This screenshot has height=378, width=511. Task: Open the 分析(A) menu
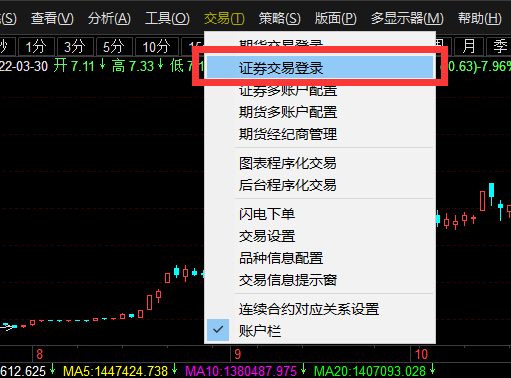click(109, 18)
